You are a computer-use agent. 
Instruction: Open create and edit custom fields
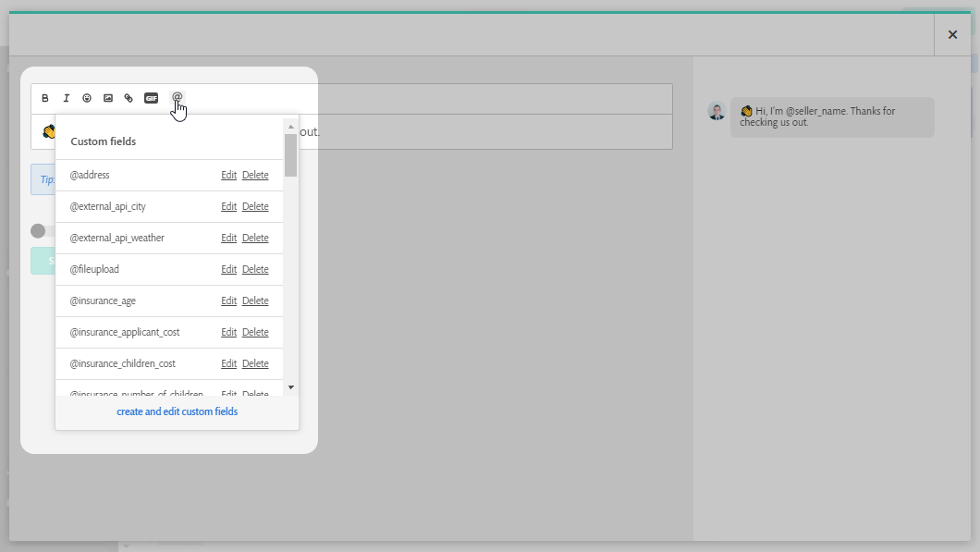click(177, 411)
